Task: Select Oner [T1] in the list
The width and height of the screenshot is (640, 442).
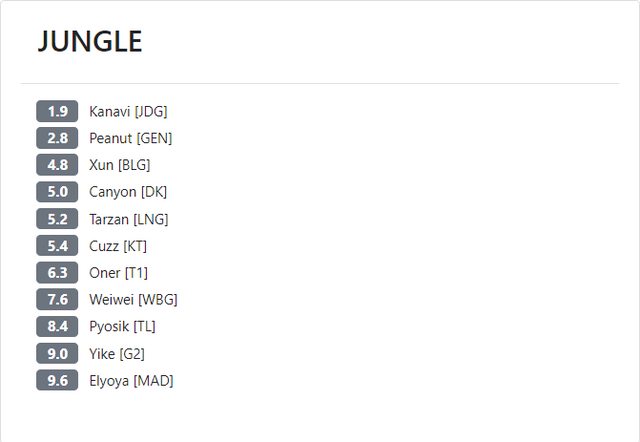Action: coord(118,272)
